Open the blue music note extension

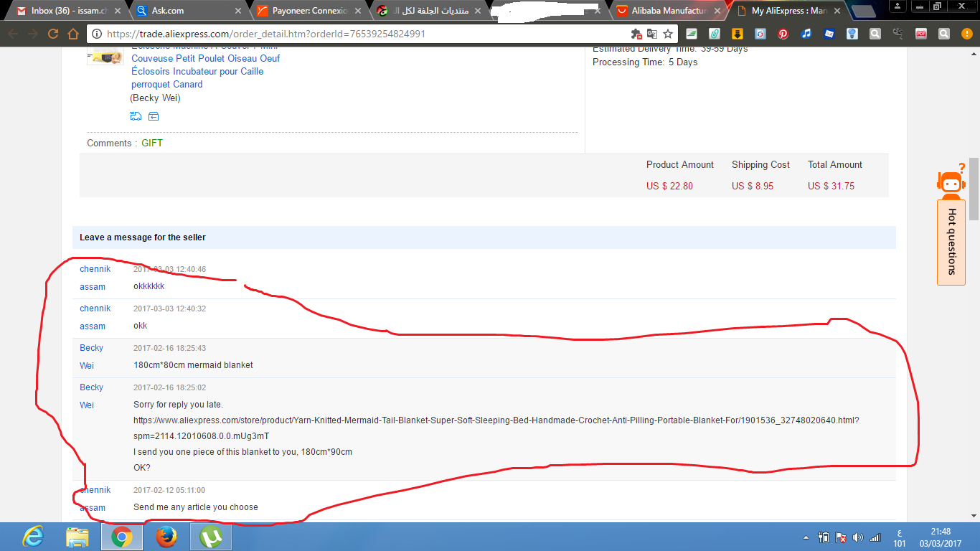point(806,34)
